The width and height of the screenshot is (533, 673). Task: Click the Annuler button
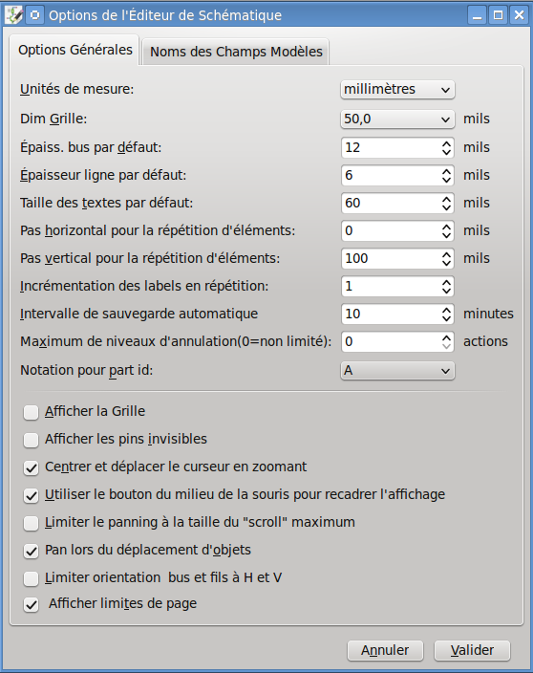[385, 651]
